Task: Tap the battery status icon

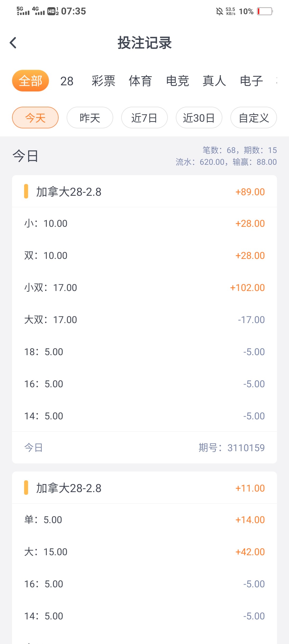Action: [265, 11]
